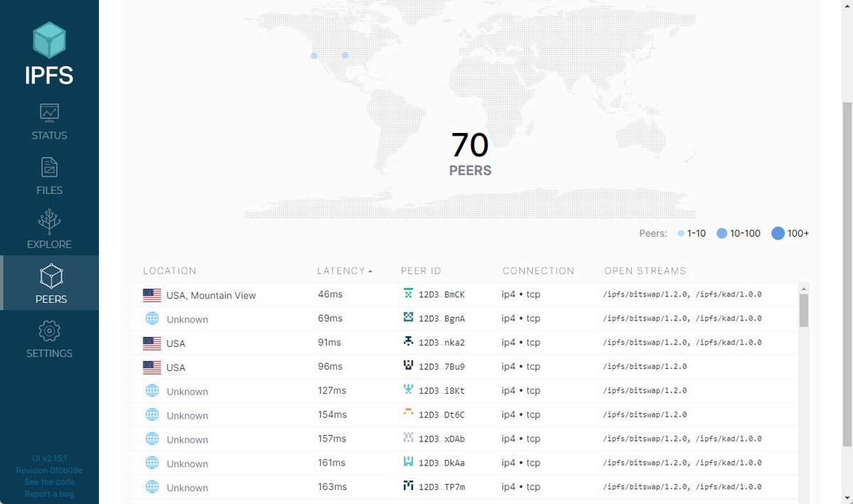Go to Files in sidebar

tap(49, 191)
